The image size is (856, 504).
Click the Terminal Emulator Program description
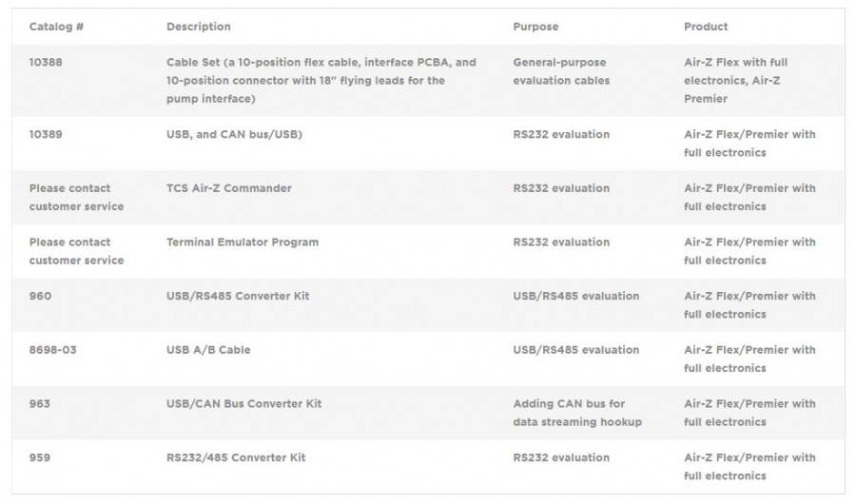point(243,242)
